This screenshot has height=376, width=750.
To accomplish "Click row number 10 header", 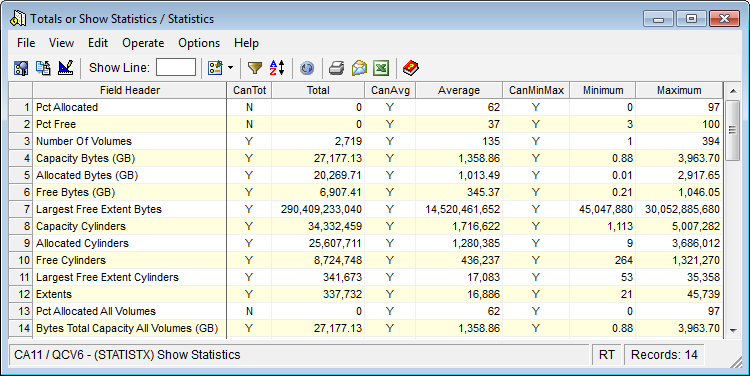I will 21,260.
